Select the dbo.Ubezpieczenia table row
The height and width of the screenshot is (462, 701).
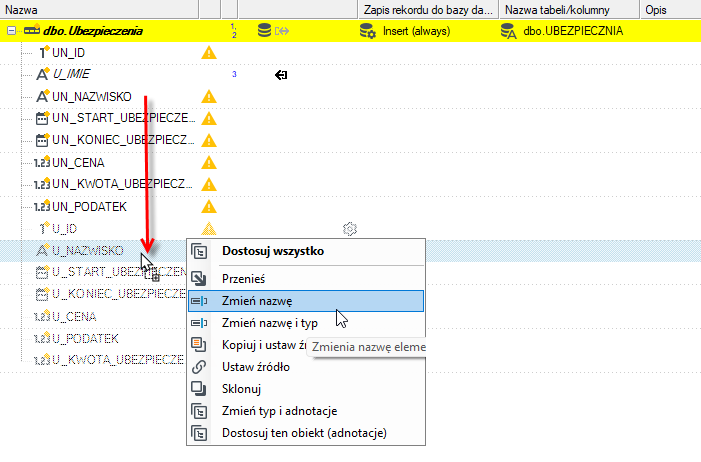pyautogui.click(x=350, y=31)
